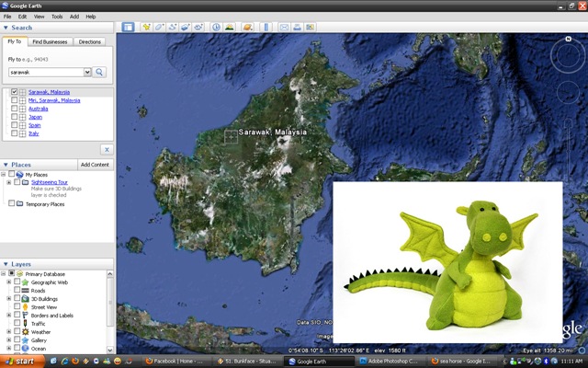Open the Sightseeing Tour link
This screenshot has height=368, width=588.
click(x=50, y=182)
